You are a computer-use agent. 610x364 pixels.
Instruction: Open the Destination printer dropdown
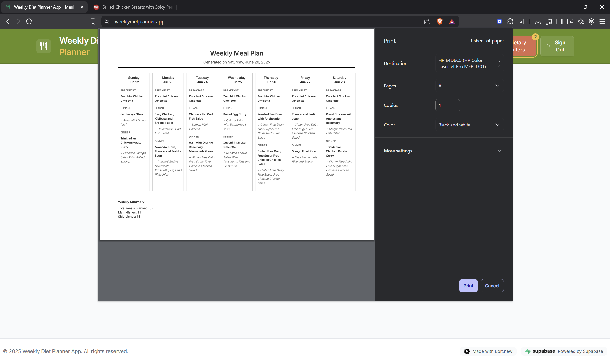pyautogui.click(x=469, y=63)
